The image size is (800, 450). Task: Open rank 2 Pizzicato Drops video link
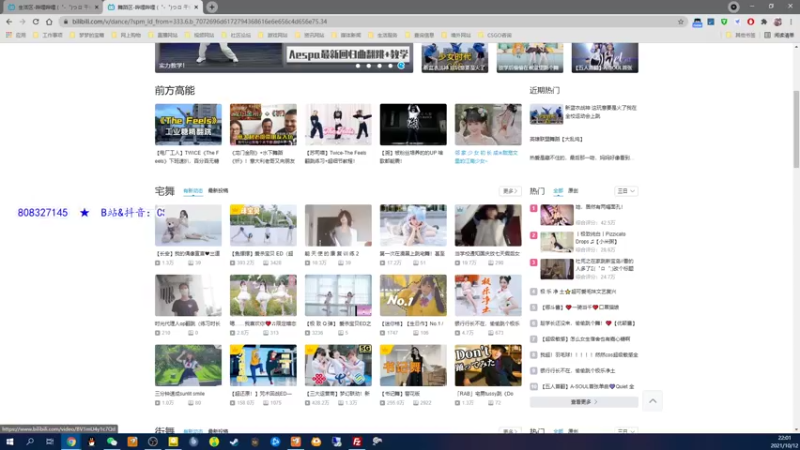[x=601, y=238]
